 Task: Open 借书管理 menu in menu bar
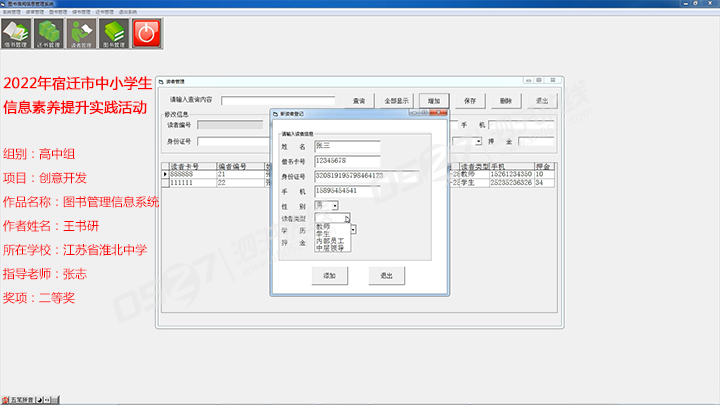(x=81, y=12)
